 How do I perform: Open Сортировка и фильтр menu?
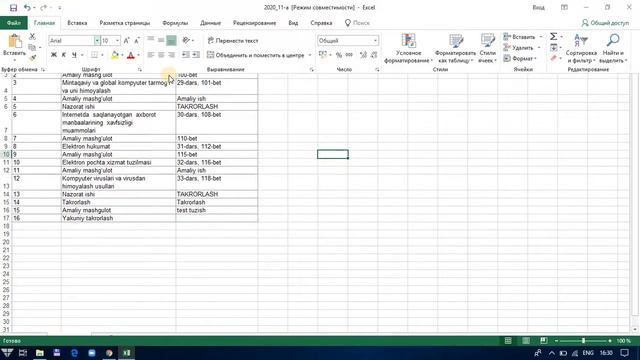pos(581,48)
